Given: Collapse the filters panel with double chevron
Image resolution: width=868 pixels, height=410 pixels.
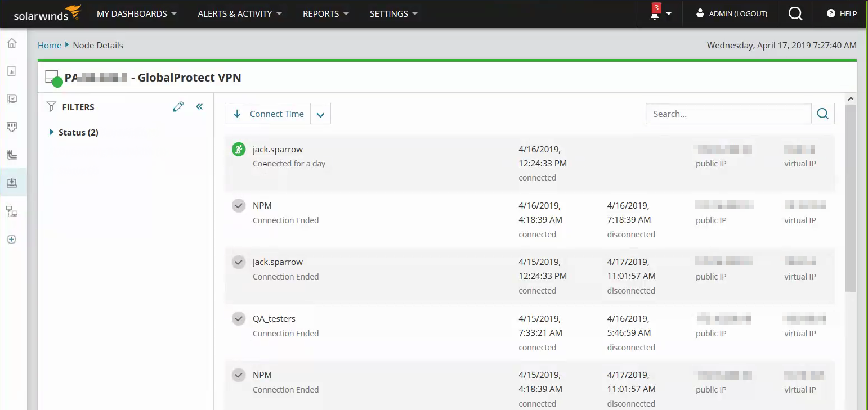Looking at the screenshot, I should (199, 107).
